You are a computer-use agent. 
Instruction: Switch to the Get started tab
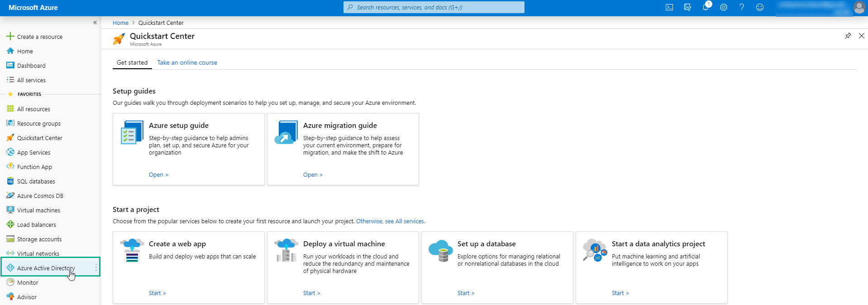pyautogui.click(x=132, y=62)
